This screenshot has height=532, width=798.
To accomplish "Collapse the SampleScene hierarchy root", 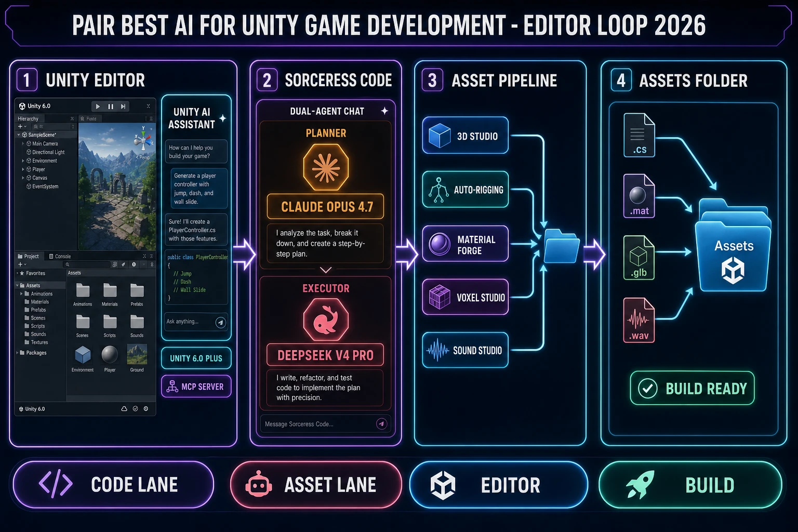I will click(x=19, y=135).
